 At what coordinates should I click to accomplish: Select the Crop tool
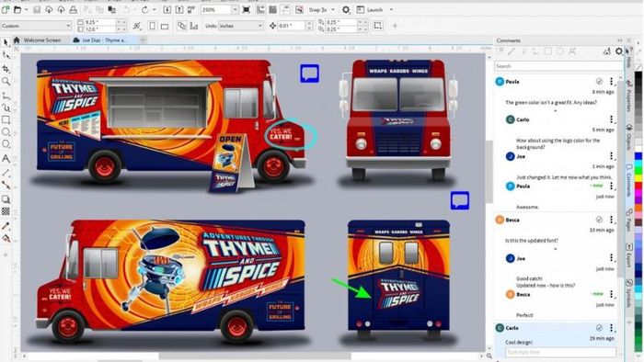pos(6,69)
